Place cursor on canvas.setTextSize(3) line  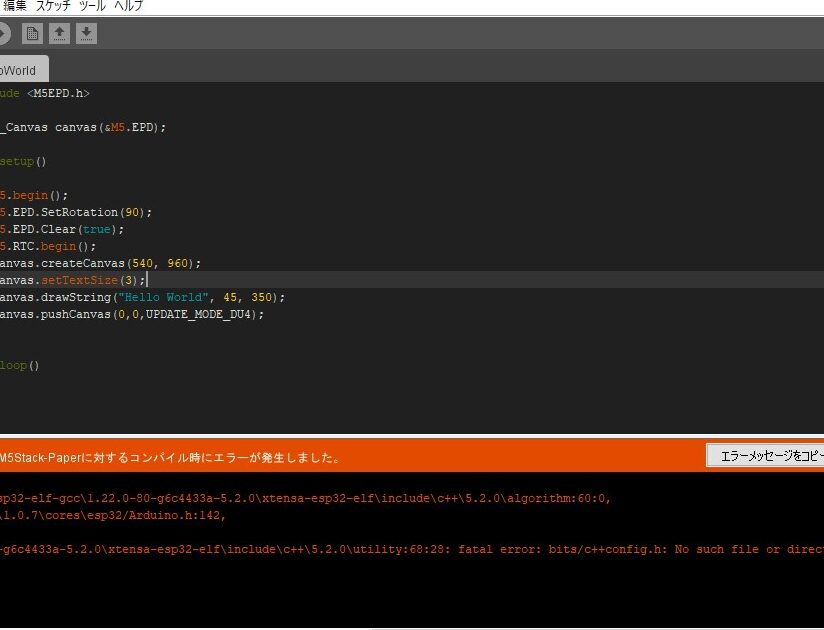tap(75, 280)
